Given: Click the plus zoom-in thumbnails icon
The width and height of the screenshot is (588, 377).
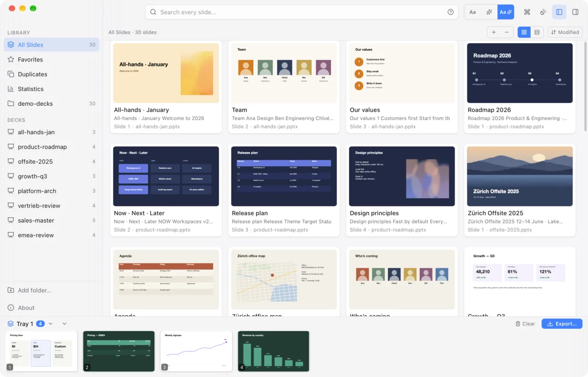Looking at the screenshot, I should click(494, 32).
